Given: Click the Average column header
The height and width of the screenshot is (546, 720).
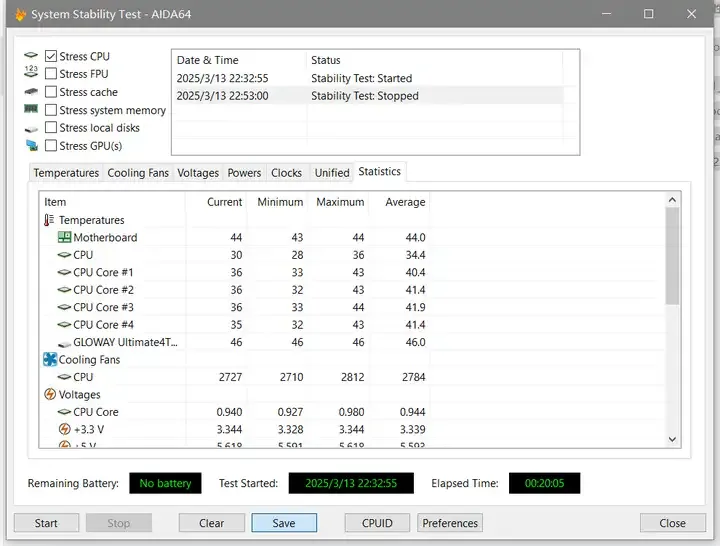Looking at the screenshot, I should pyautogui.click(x=399, y=202).
